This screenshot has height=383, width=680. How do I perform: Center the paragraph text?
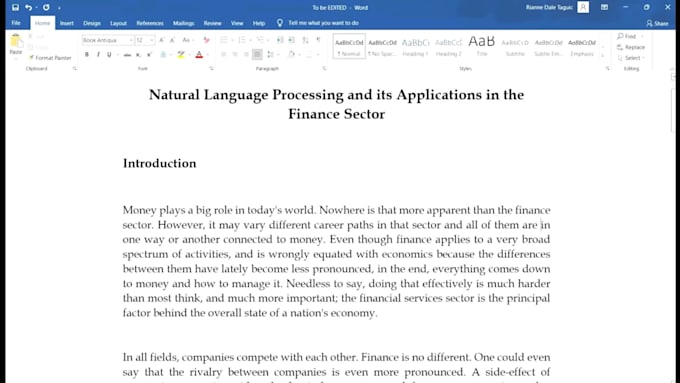point(235,55)
